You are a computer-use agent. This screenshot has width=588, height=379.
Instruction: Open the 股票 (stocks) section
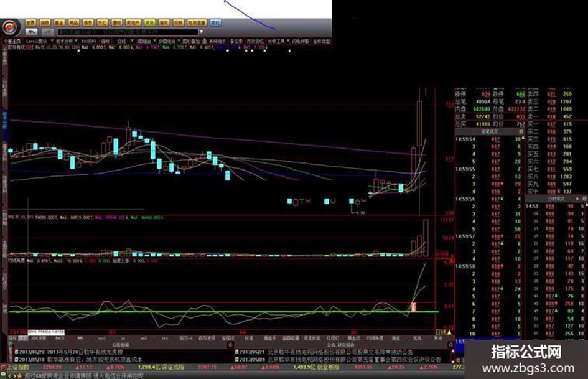pyautogui.click(x=30, y=23)
